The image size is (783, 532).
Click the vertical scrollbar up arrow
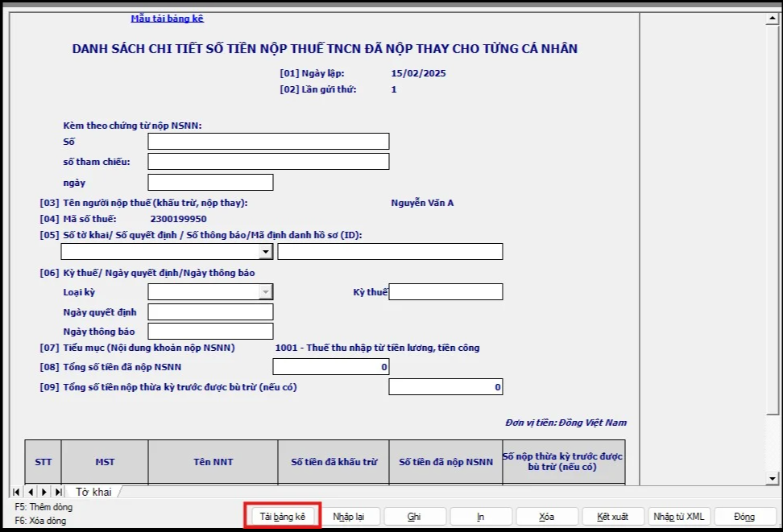(x=773, y=19)
